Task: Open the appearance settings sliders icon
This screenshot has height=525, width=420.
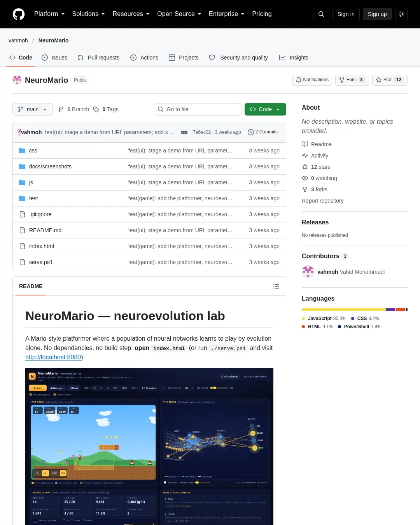Action: click(401, 14)
